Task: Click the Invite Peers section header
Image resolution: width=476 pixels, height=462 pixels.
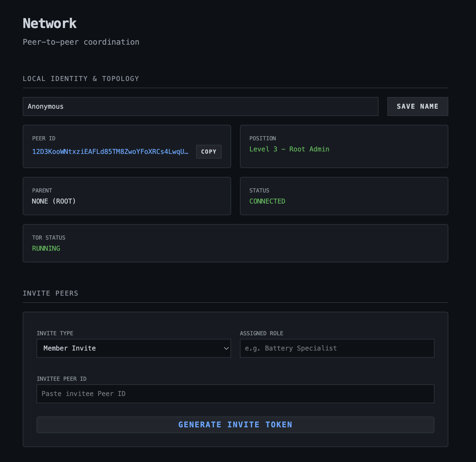Action: [x=50, y=293]
